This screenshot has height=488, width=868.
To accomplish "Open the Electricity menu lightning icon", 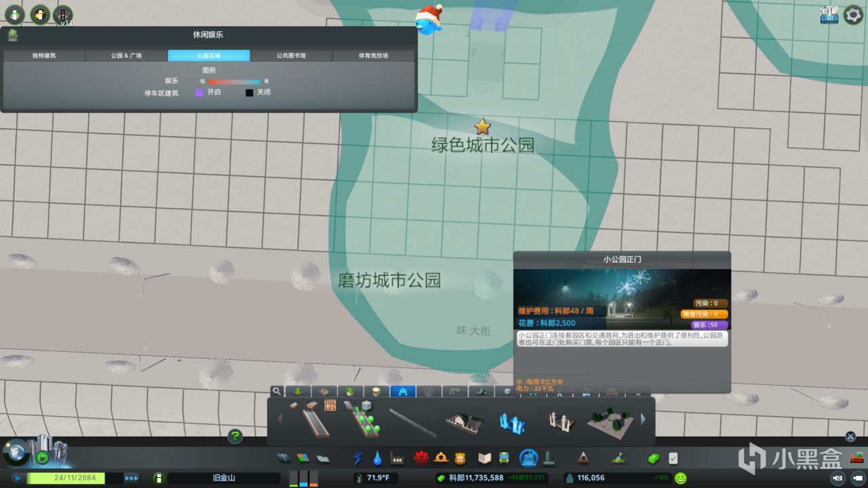I will click(x=357, y=459).
